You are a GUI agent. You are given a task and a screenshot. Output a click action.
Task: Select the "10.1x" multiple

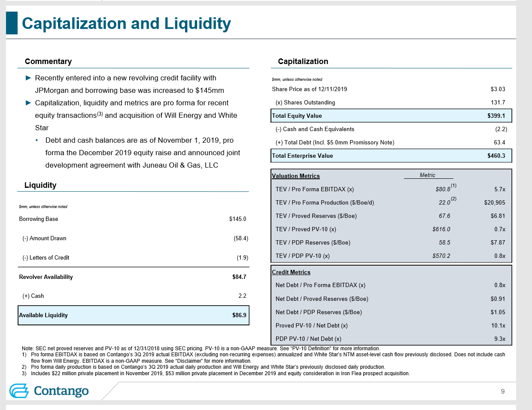[499, 325]
